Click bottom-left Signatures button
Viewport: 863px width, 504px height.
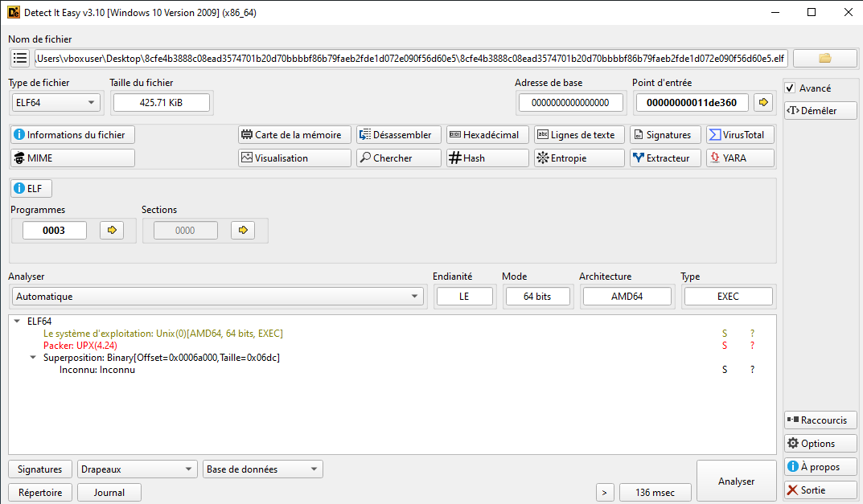[40, 469]
